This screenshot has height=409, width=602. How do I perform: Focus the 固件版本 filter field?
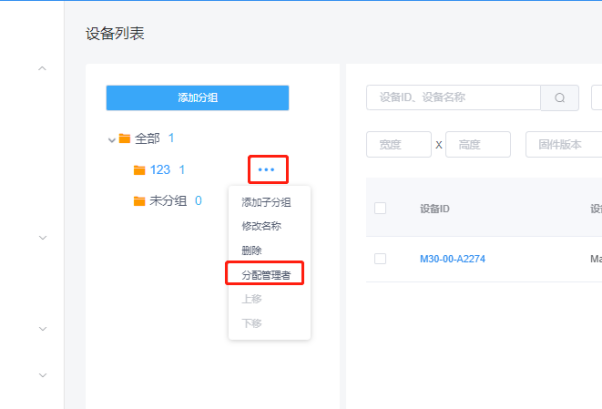pyautogui.click(x=563, y=145)
